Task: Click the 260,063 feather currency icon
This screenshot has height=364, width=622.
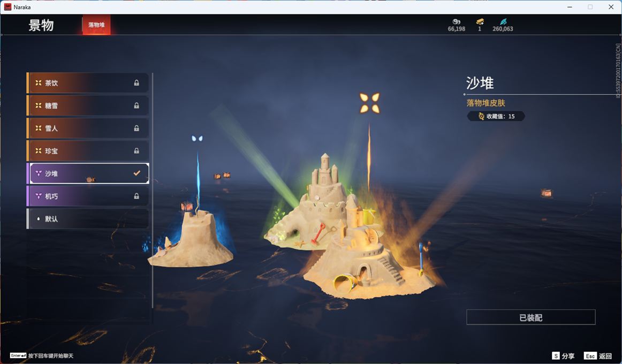Action: 503,22
